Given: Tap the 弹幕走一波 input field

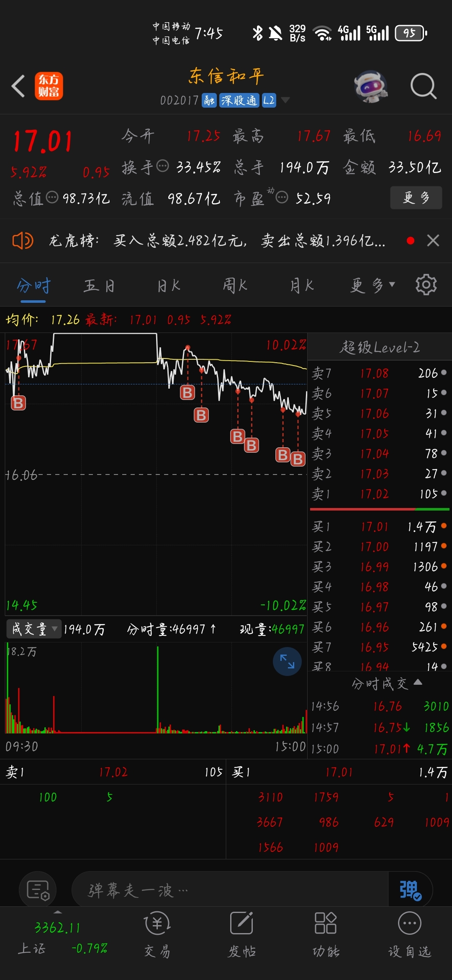Looking at the screenshot, I should 229,890.
